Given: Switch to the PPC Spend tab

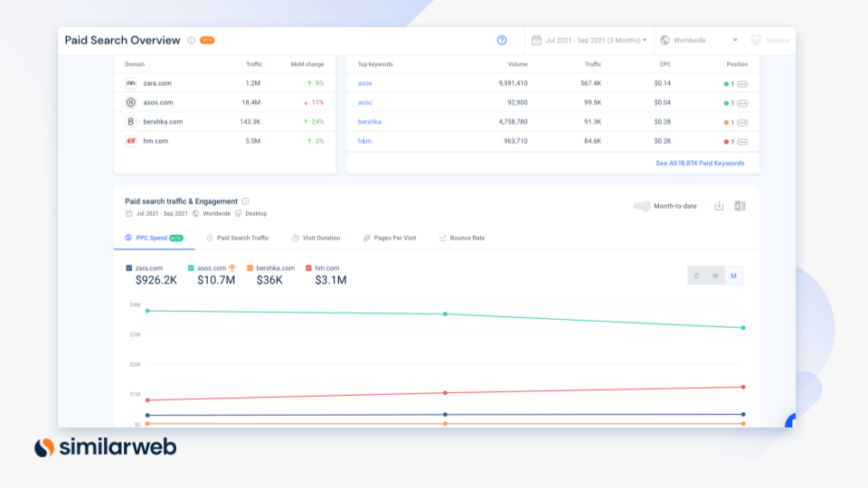Looking at the screenshot, I should pyautogui.click(x=154, y=238).
